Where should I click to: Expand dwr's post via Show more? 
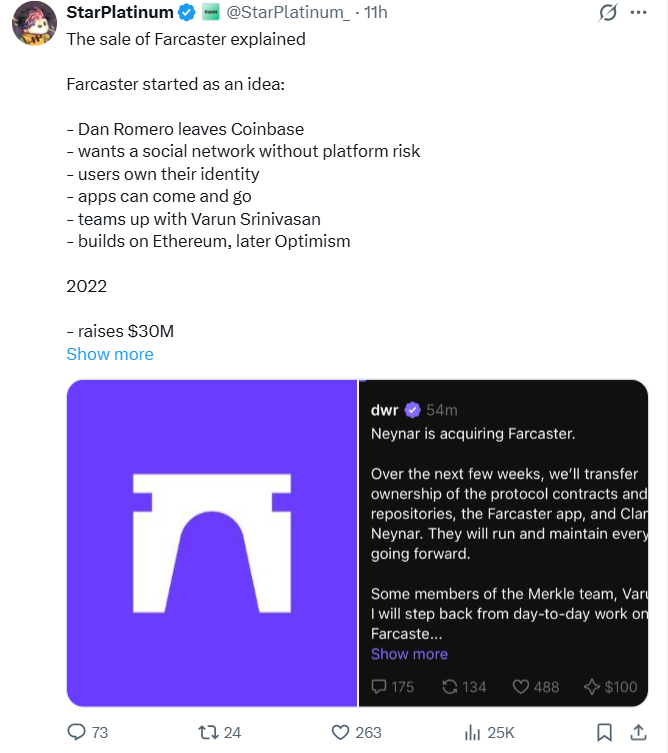point(409,654)
